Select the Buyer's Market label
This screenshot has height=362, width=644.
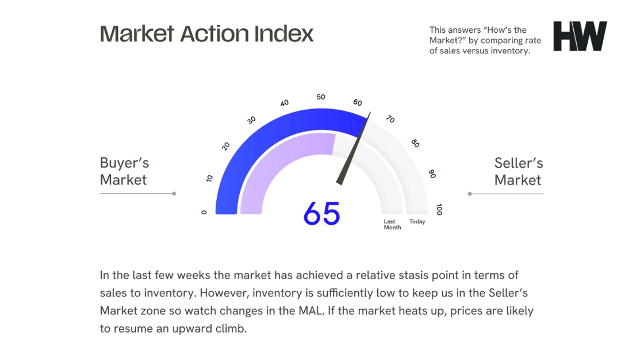point(124,171)
